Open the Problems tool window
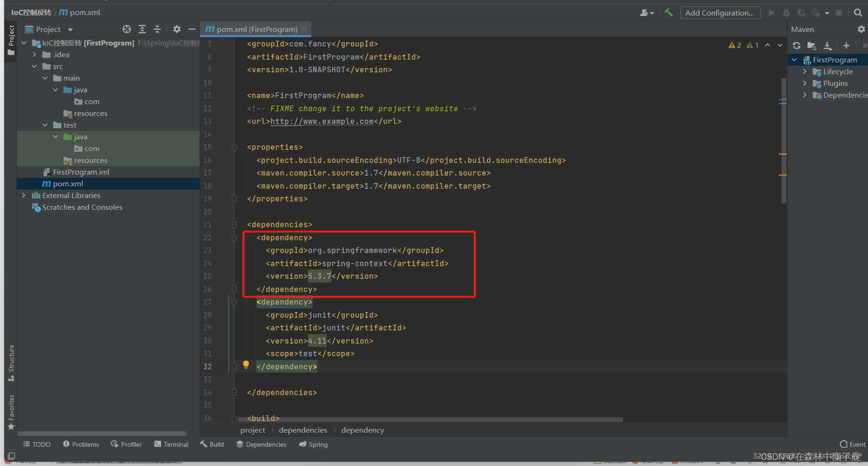868x466 pixels. (81, 444)
